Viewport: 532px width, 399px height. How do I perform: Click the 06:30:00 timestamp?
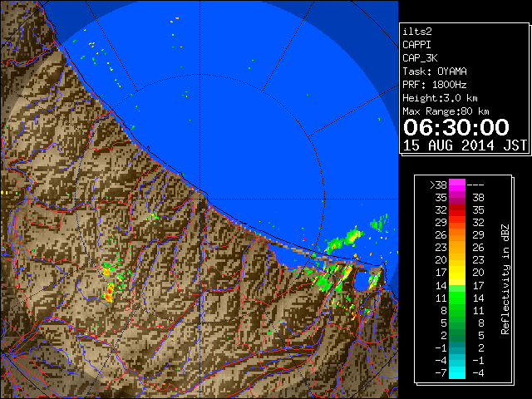click(456, 127)
